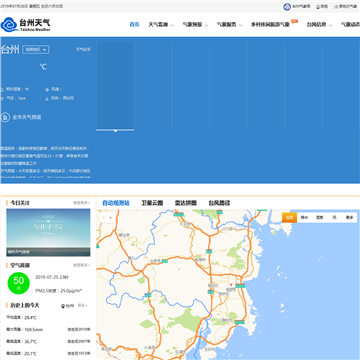The image size is (360, 360).
Task: Switch to the 卫星云图 tab
Action: coord(152,203)
